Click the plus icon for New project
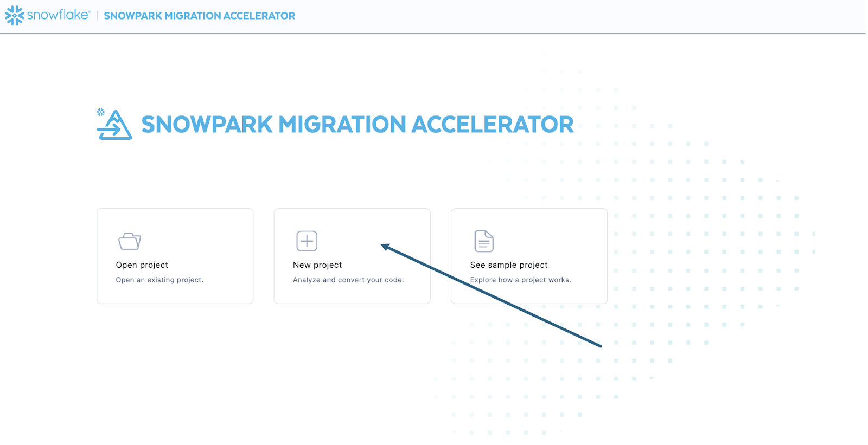The image size is (868, 445). click(x=307, y=241)
